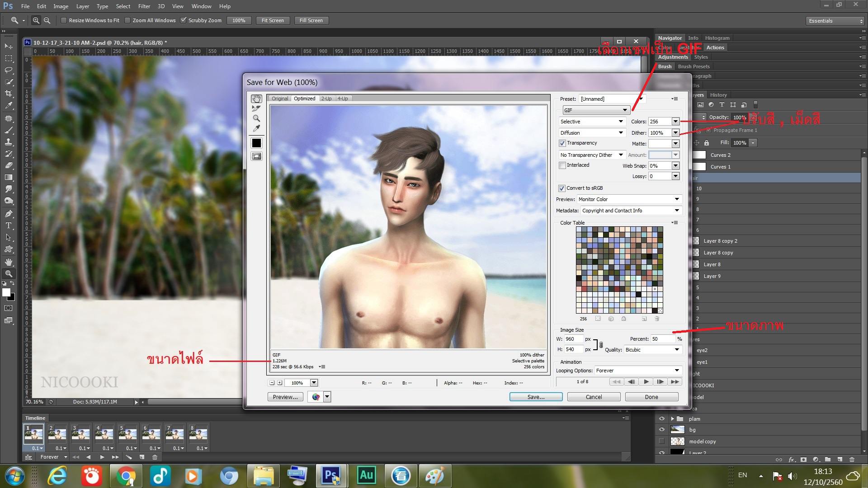Viewport: 868px width, 488px height.
Task: Select the Eyedropper tool in Save for Web
Action: pos(256,128)
